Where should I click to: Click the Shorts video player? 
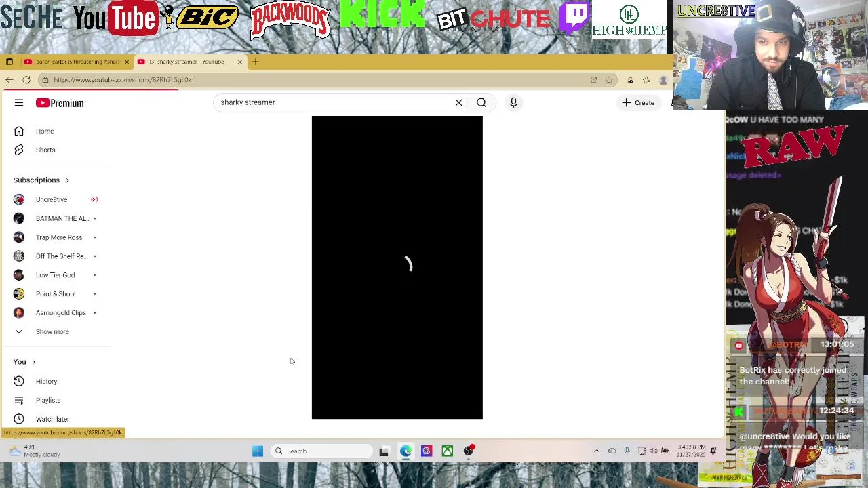click(x=397, y=267)
